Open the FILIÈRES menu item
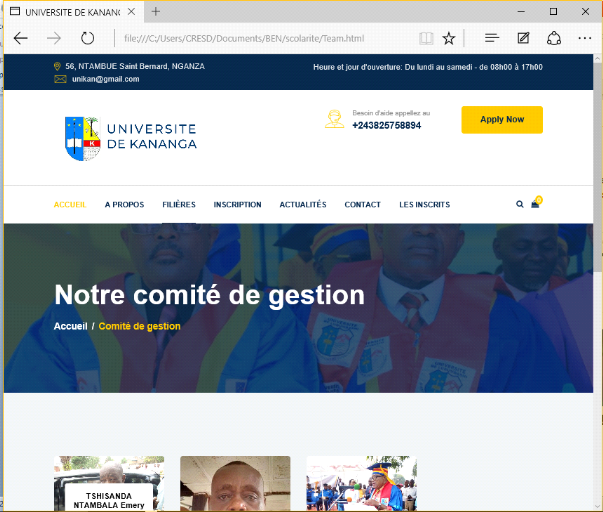 (x=179, y=205)
